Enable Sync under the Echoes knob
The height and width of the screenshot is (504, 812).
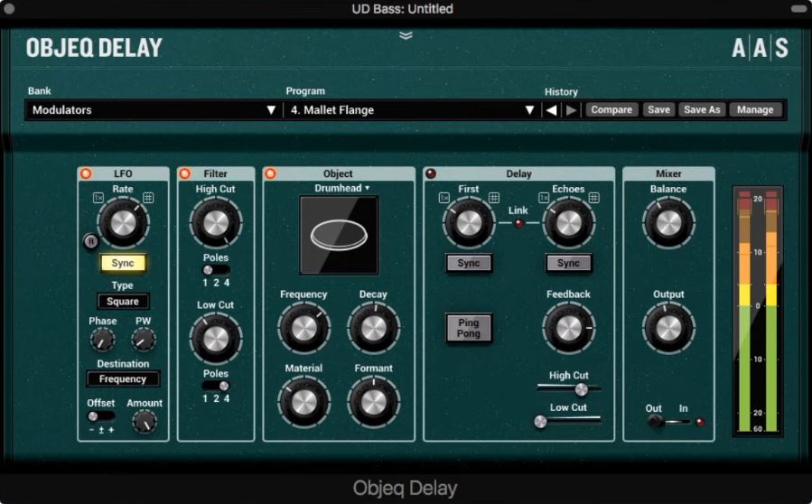tap(568, 263)
